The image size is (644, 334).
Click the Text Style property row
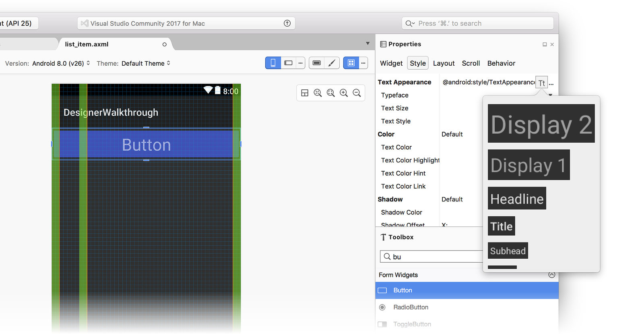396,121
